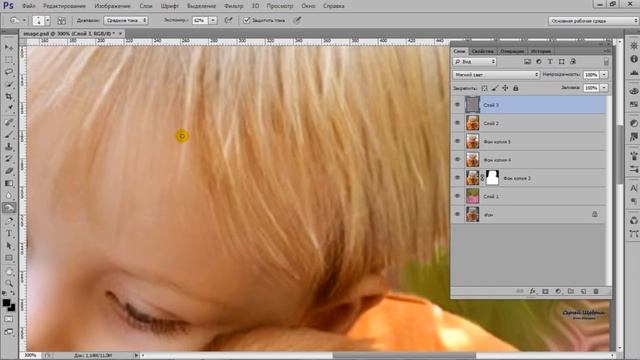Select the Gradient tool
The image size is (640, 360).
click(x=9, y=183)
